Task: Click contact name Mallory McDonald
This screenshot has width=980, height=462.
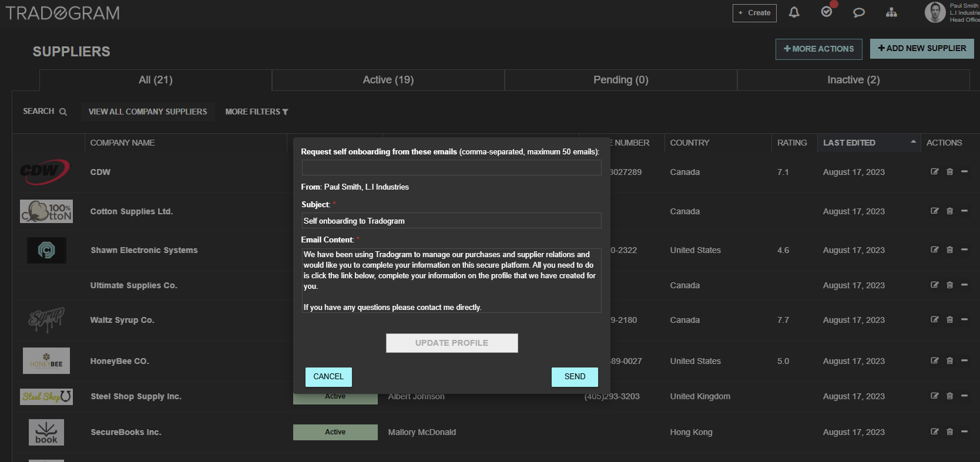Action: (422, 432)
